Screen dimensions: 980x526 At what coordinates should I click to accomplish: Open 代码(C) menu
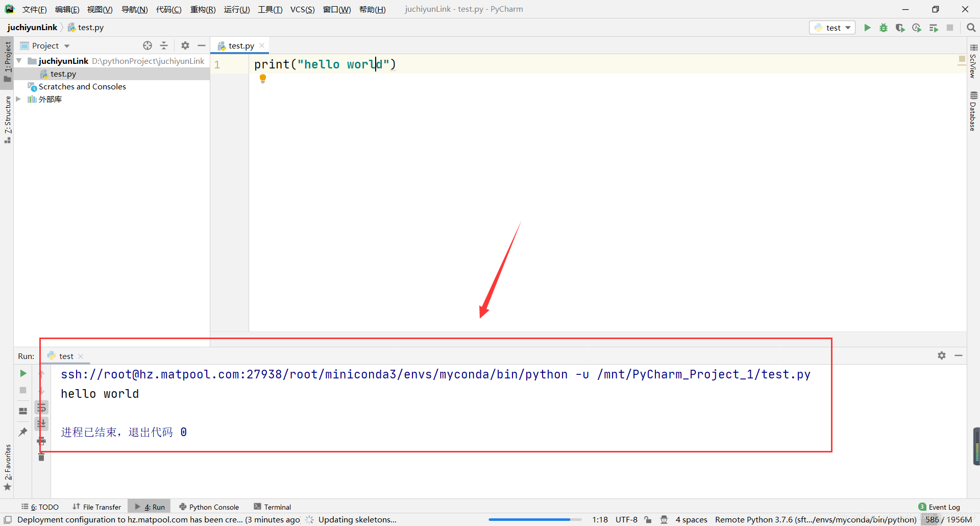(168, 9)
